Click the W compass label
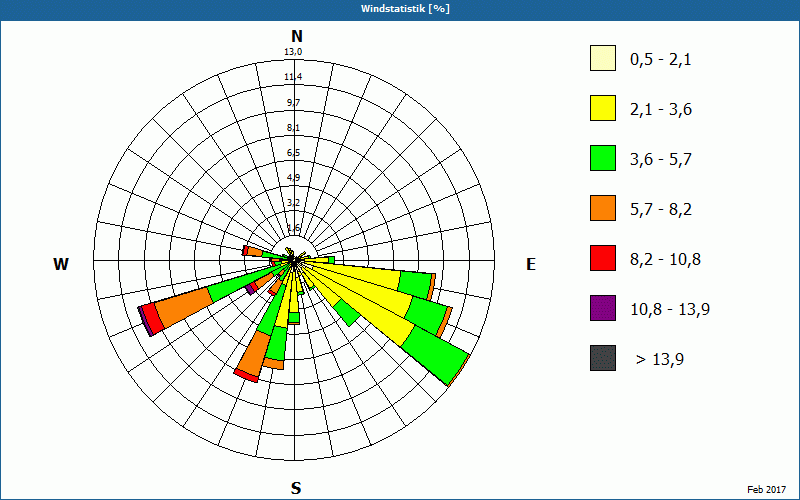This screenshot has width=800, height=500. pyautogui.click(x=61, y=264)
